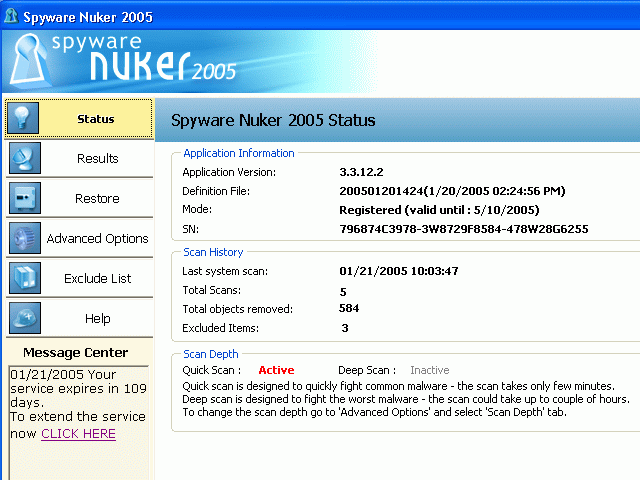Image resolution: width=640 pixels, height=480 pixels.
Task: Click the definition file value 200501201424
Action: [452, 191]
